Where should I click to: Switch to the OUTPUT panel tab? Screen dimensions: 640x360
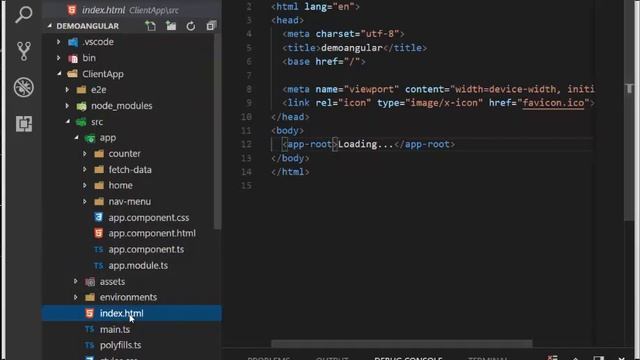click(332, 358)
